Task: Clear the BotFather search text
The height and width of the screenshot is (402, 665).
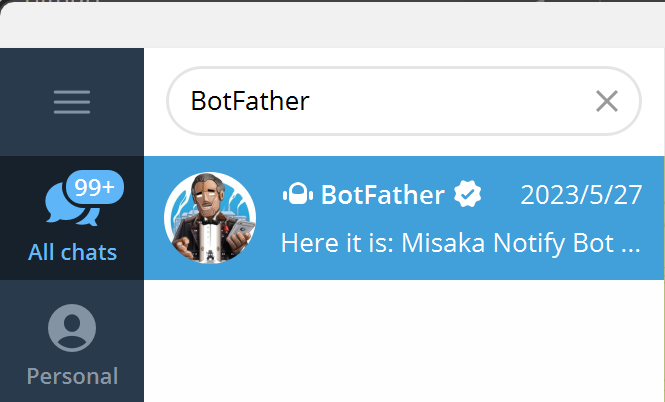Action: (x=606, y=101)
